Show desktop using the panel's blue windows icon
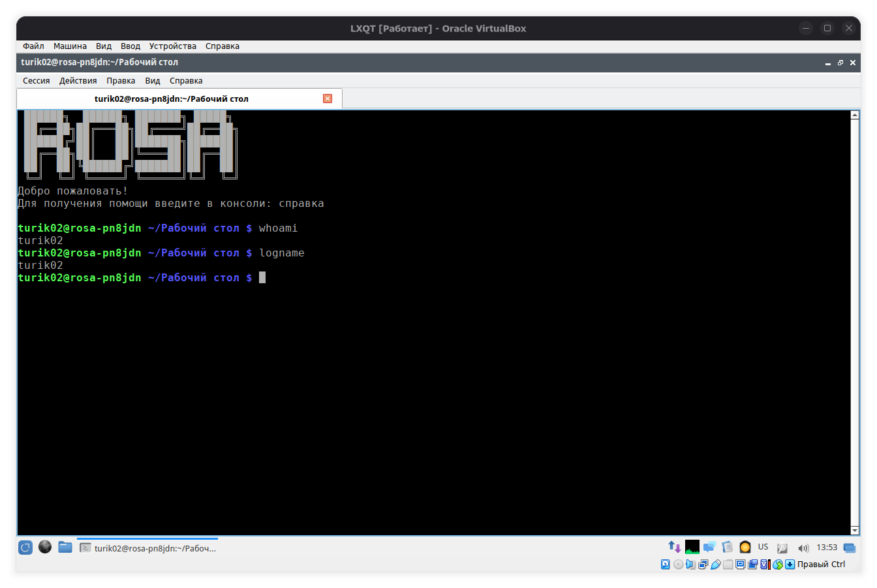Viewport: 877px width, 588px height. 850,548
